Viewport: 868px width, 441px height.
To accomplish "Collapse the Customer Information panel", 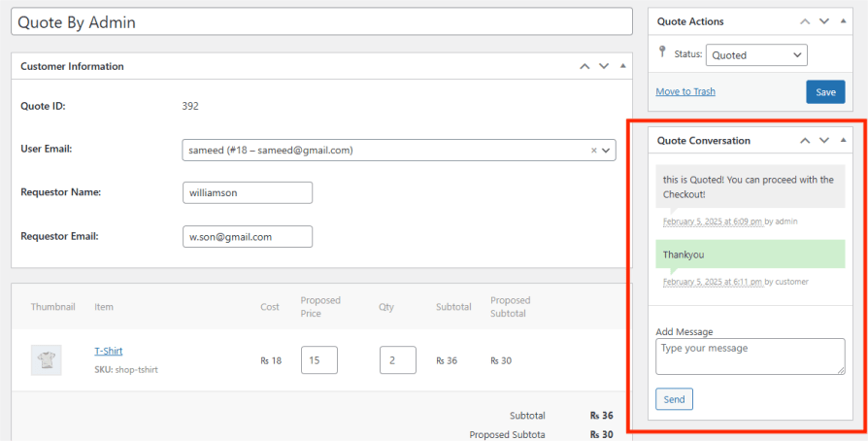I will click(622, 66).
